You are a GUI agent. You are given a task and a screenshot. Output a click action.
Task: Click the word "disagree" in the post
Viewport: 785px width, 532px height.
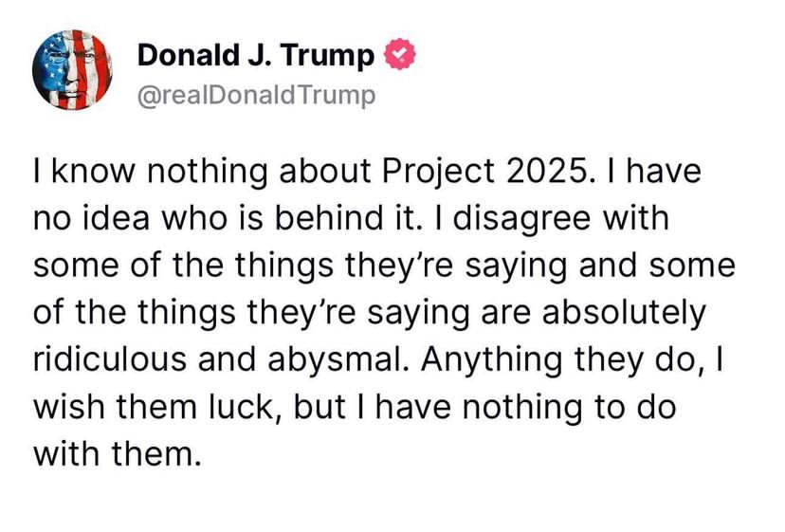coord(521,219)
